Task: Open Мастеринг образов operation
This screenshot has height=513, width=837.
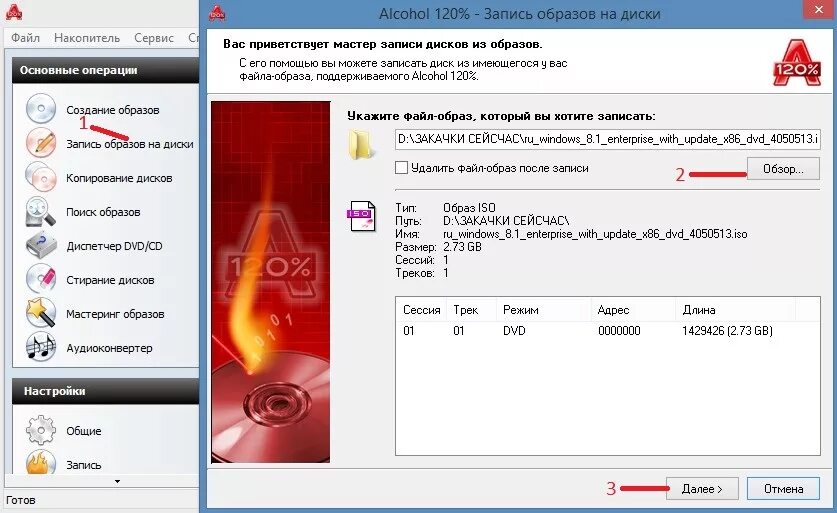Action: click(115, 314)
